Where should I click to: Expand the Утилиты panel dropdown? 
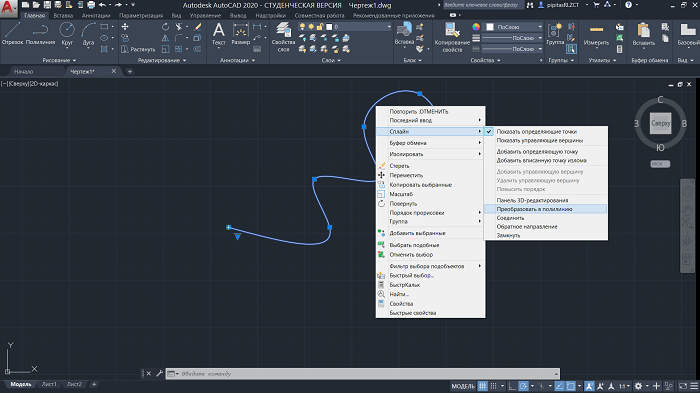pyautogui.click(x=602, y=60)
